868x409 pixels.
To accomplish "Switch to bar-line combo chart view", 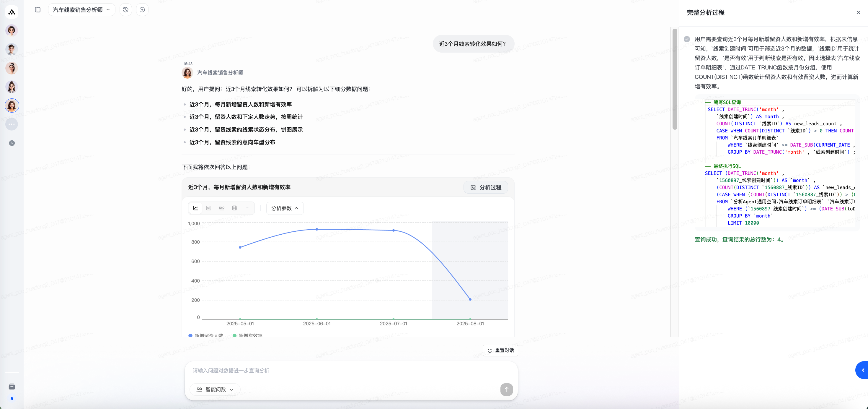I will [208, 208].
